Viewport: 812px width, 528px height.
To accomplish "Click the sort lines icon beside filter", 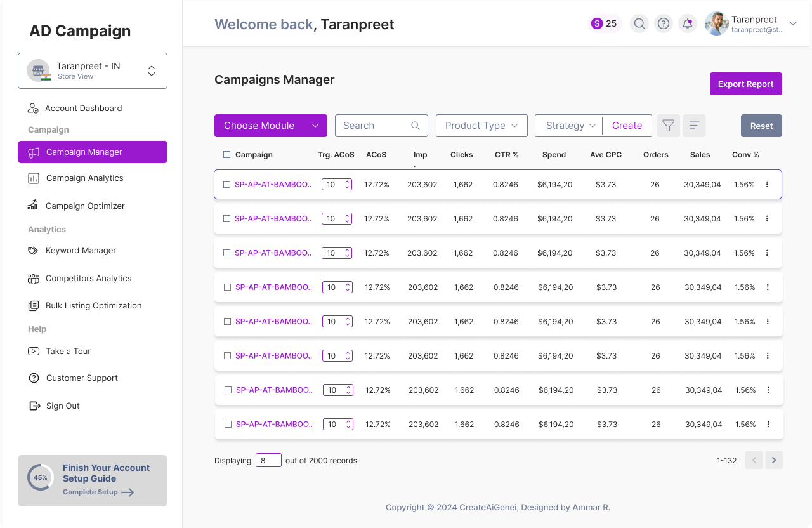I will (694, 126).
